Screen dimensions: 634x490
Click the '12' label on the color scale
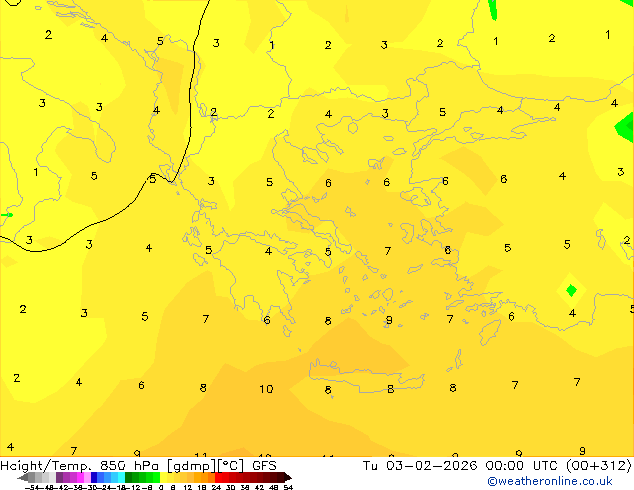click(188, 487)
